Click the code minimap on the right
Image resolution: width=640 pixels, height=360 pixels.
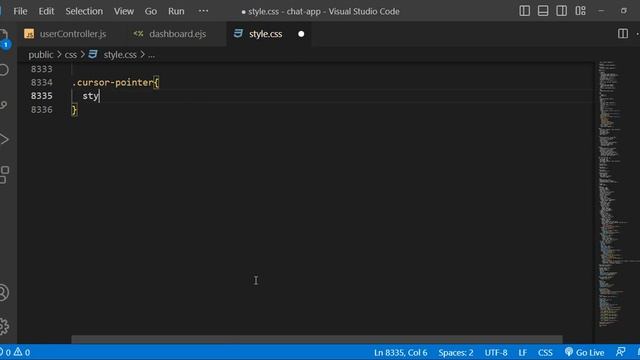(x=616, y=194)
